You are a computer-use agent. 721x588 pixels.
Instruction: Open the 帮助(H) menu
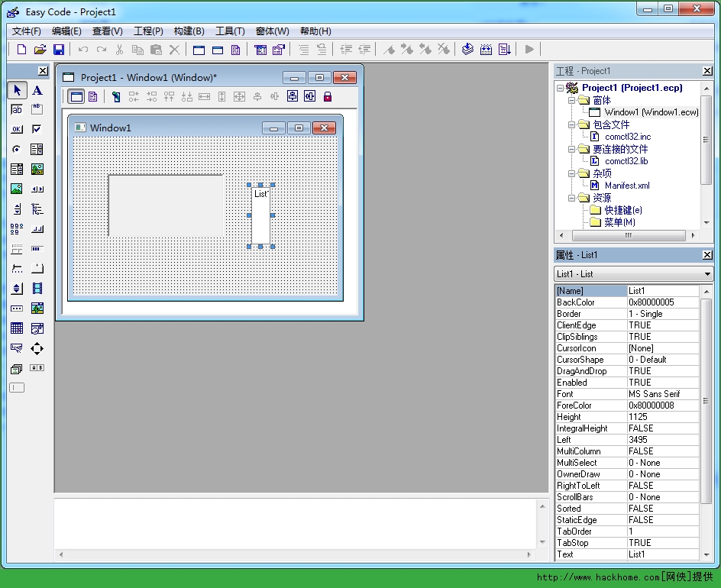coord(315,31)
